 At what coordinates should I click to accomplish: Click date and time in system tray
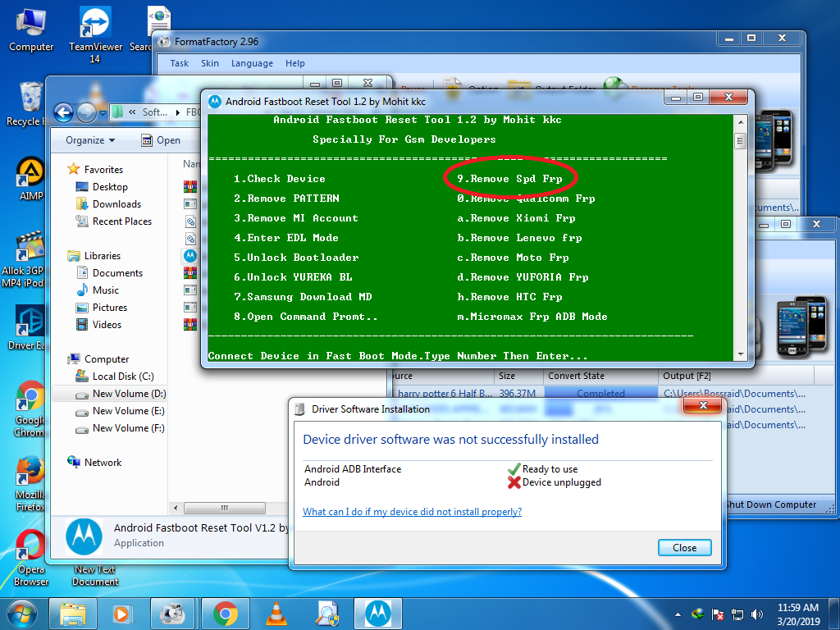[798, 614]
